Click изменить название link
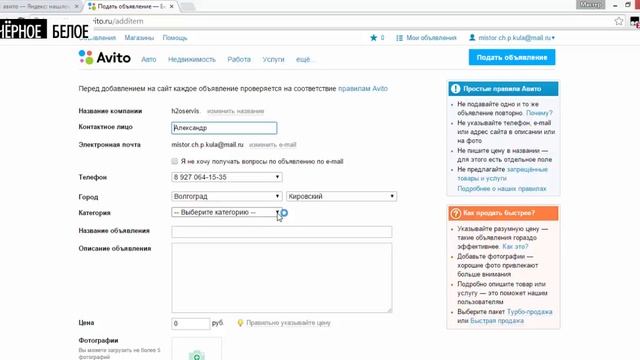The height and width of the screenshot is (360, 640). click(235, 111)
